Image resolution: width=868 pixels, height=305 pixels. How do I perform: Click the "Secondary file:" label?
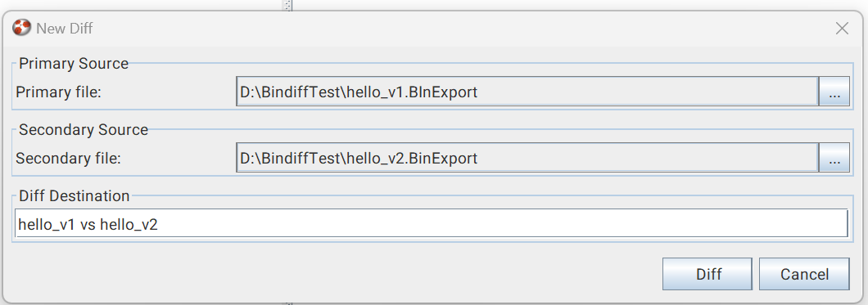tap(68, 159)
